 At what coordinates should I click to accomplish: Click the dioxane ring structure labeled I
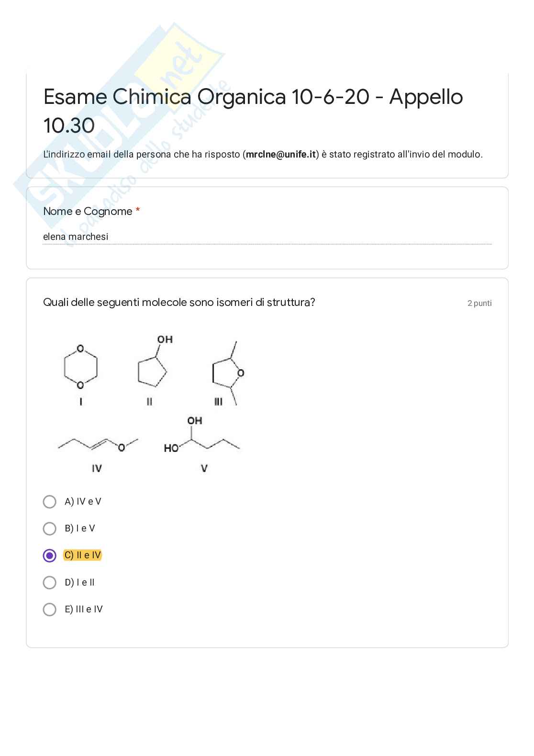click(x=80, y=367)
